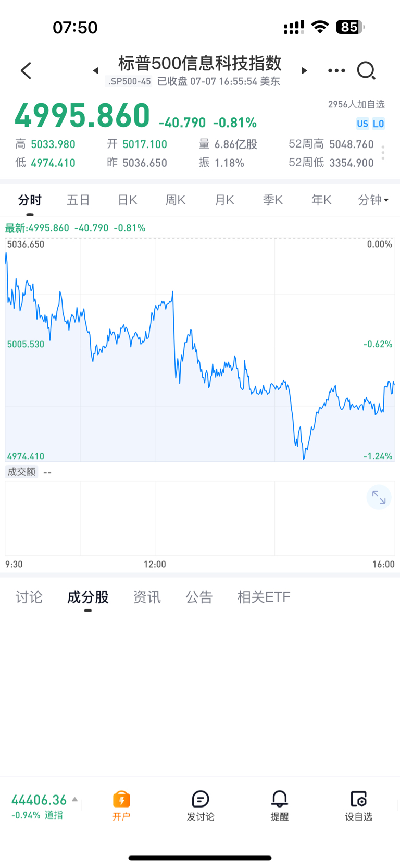Switch to the 日K chart tab

[128, 200]
